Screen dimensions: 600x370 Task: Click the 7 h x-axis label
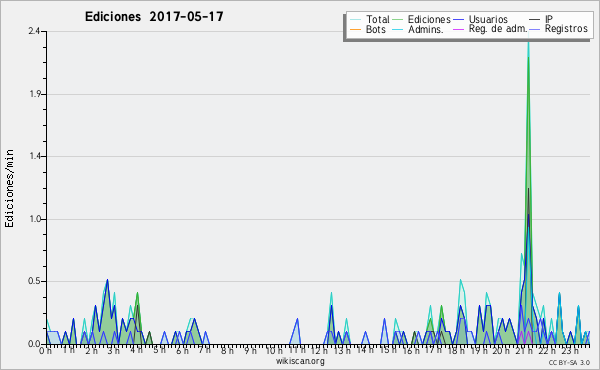coord(205,349)
